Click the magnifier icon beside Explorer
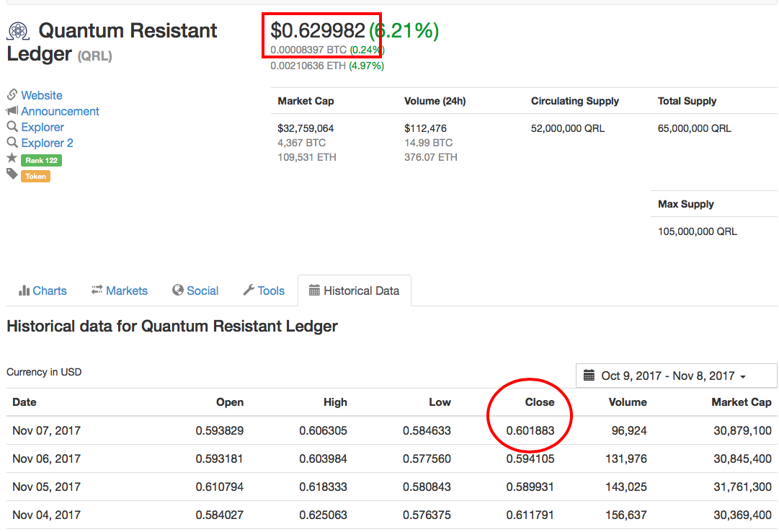 coord(12,126)
